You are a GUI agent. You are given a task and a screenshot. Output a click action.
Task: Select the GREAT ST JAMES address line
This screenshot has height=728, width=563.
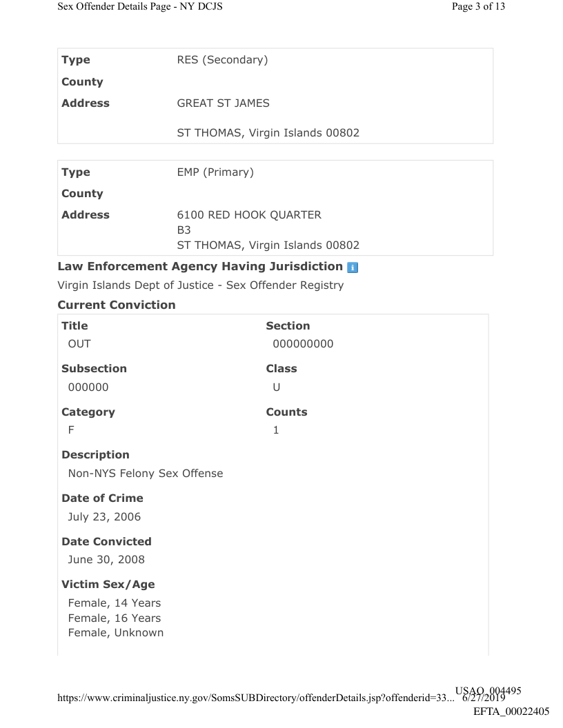pyautogui.click(x=224, y=103)
